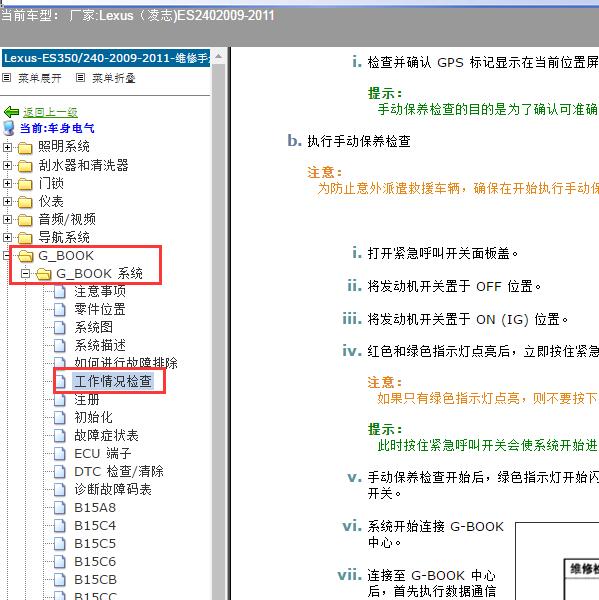The height and width of the screenshot is (600, 599).
Task: Open the B15CB trouble code page
Action: tap(95, 579)
